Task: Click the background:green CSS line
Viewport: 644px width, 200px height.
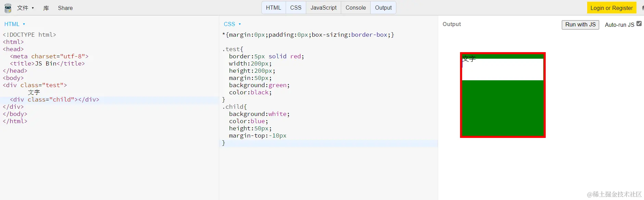Action: (259, 85)
